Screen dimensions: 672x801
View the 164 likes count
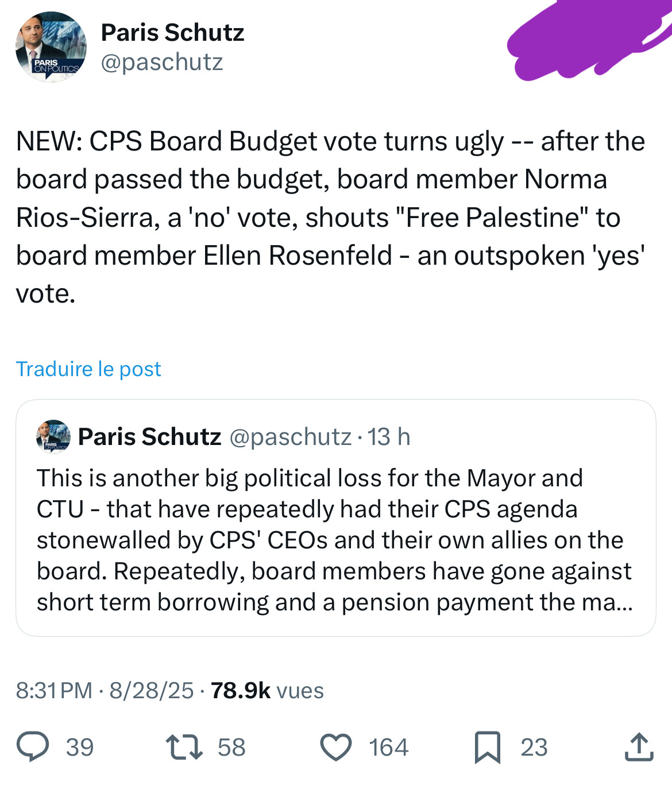pyautogui.click(x=389, y=748)
